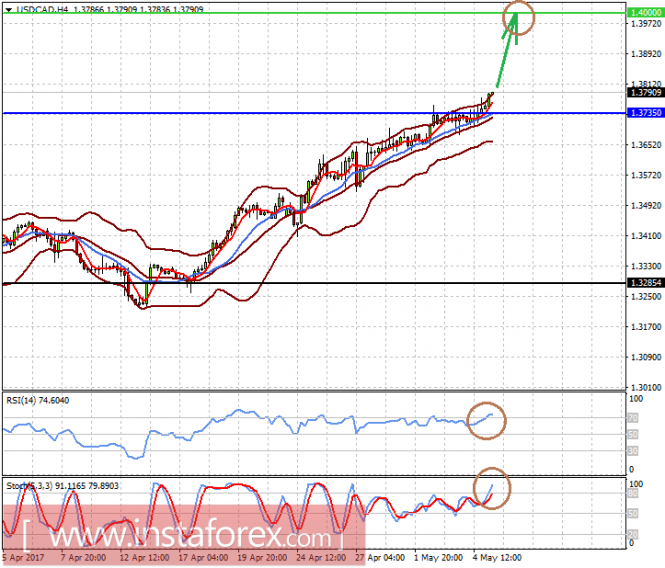Click the 7 Apr 20:00 date label

click(83, 557)
